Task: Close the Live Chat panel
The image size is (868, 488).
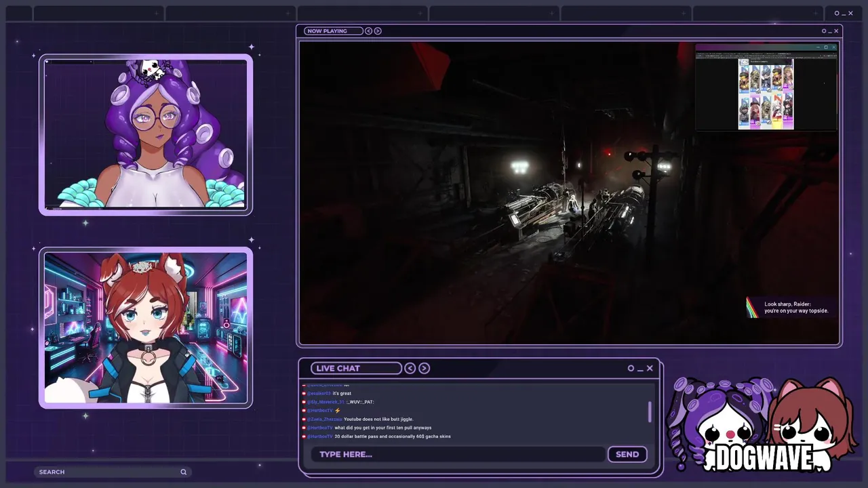Action: 650,368
